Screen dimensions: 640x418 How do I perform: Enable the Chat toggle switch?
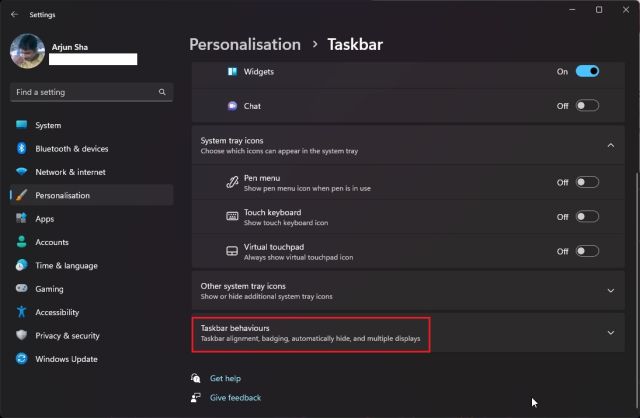tap(587, 106)
